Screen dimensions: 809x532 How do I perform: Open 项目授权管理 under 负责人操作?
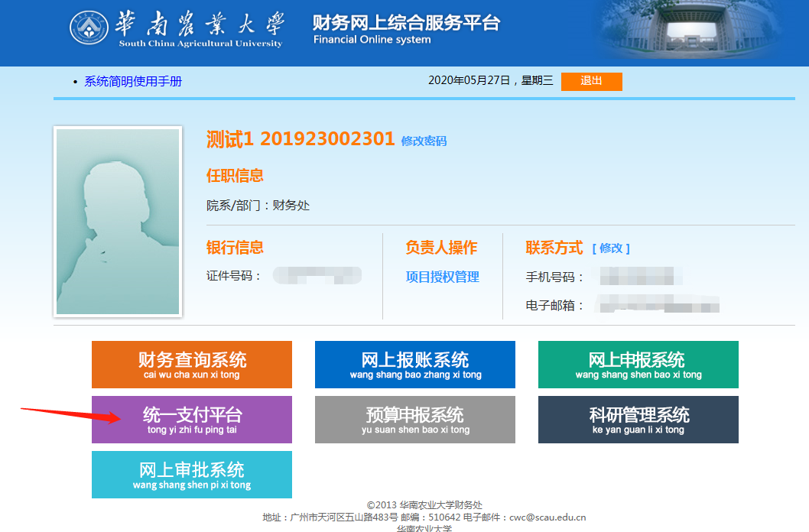(442, 277)
